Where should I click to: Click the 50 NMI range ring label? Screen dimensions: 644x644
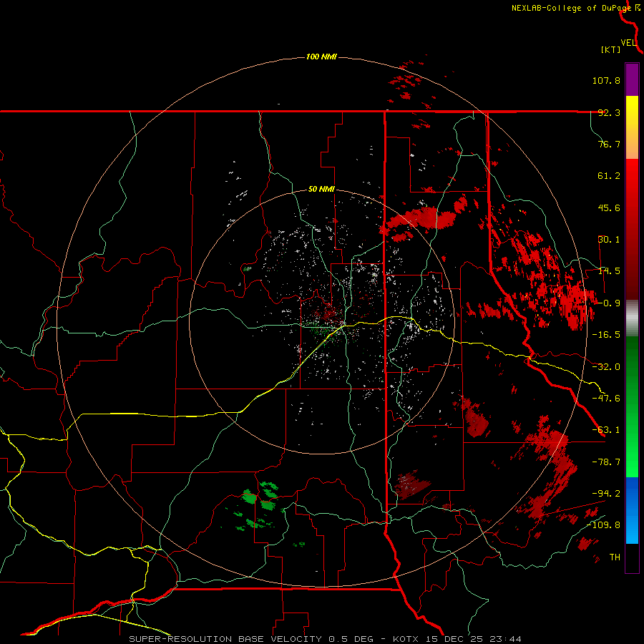click(x=321, y=190)
